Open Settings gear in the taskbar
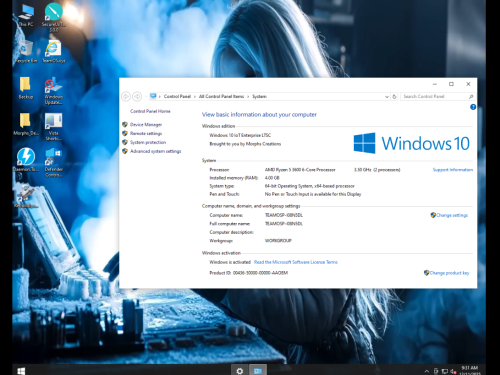The height and width of the screenshot is (375, 500). click(x=240, y=371)
